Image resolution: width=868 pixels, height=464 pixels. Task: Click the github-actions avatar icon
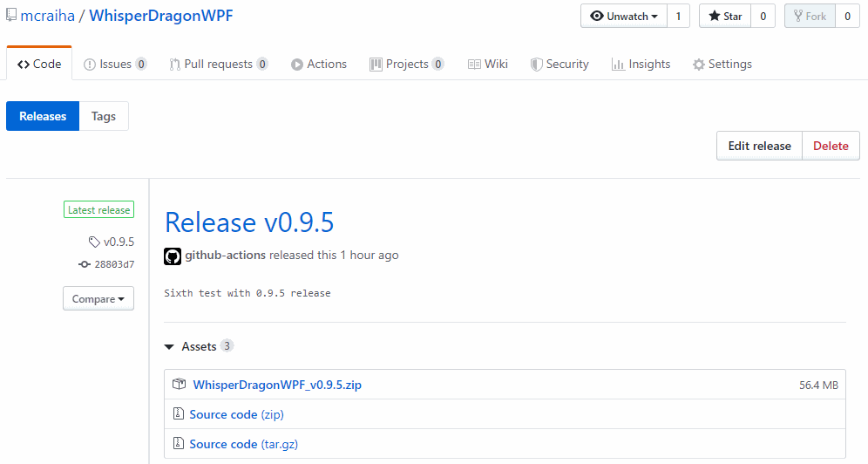(x=173, y=256)
